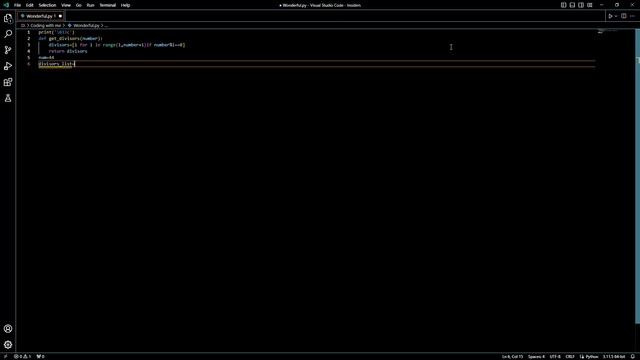Expand the run button dropdown arrow
This screenshot has height=360, width=640.
point(616,16)
